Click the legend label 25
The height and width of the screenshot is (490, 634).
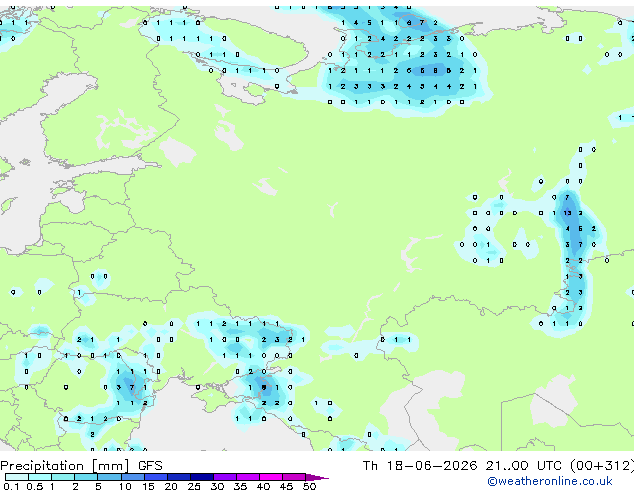[x=194, y=486]
